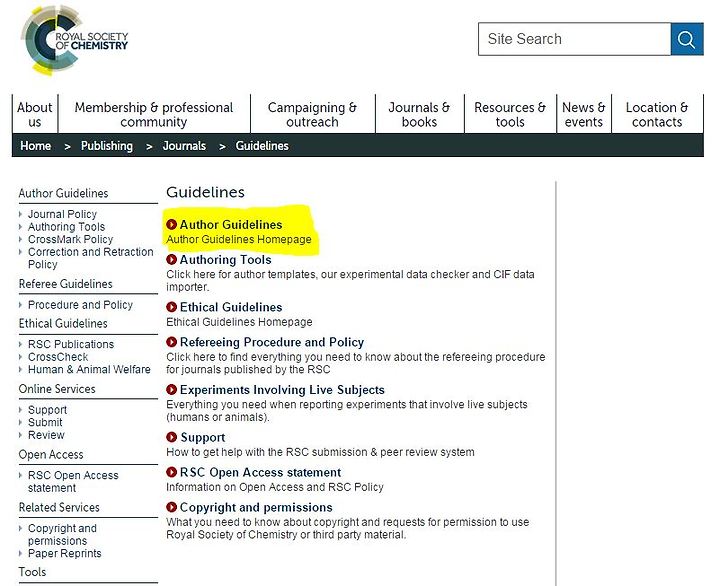
Task: Open the Resources & tools menu
Action: coord(510,114)
